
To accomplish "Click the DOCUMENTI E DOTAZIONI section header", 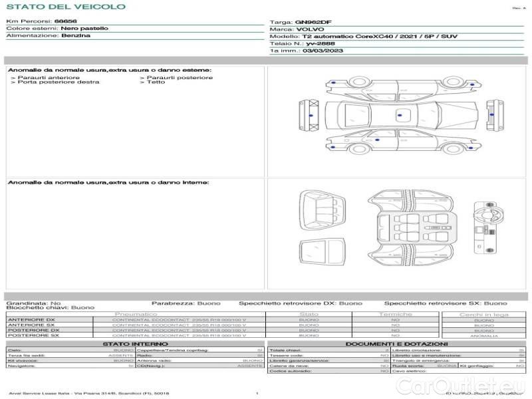I will coord(396,344).
